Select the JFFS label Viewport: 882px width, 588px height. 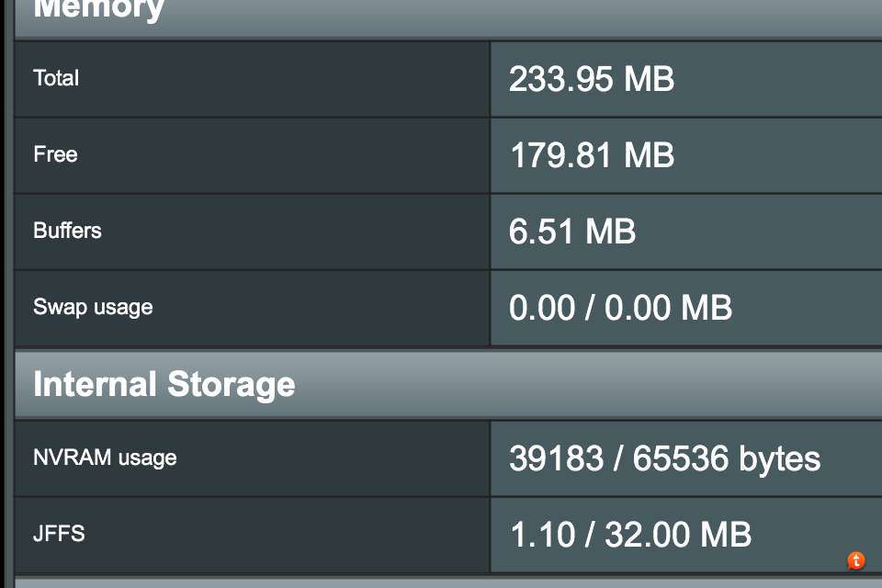point(59,534)
